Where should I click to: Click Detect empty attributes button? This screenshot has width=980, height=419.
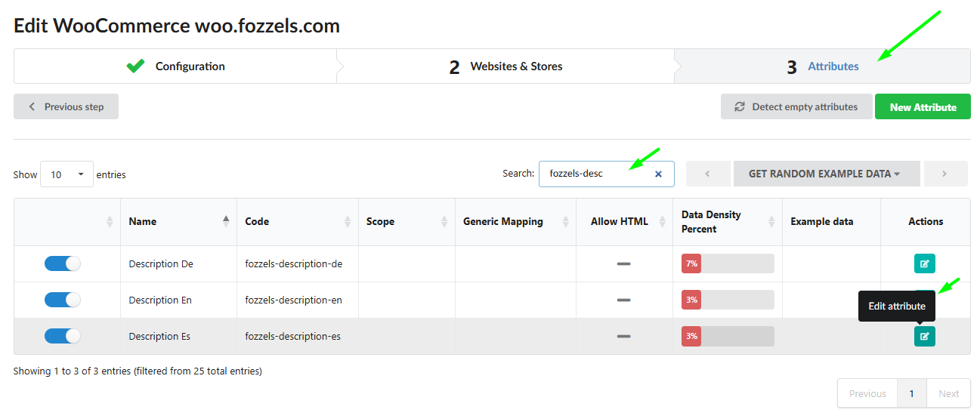pos(796,107)
